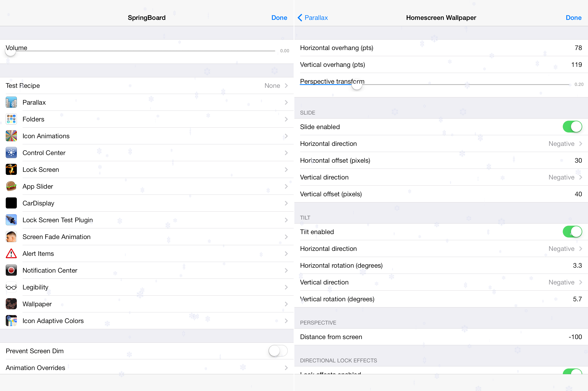This screenshot has height=391, width=588.
Task: Click the Perspective transform slider knob
Action: 357,85
